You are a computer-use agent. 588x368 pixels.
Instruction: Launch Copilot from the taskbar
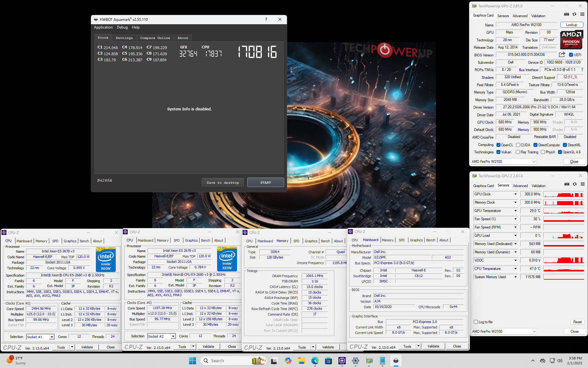pyautogui.click(x=288, y=361)
